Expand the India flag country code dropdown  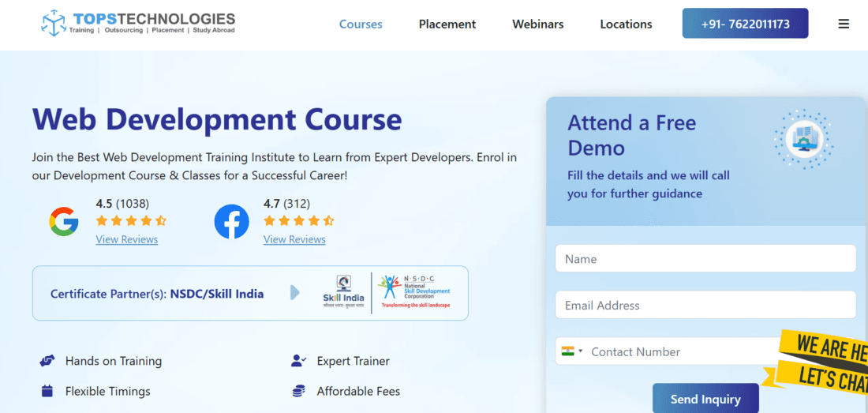pyautogui.click(x=571, y=351)
